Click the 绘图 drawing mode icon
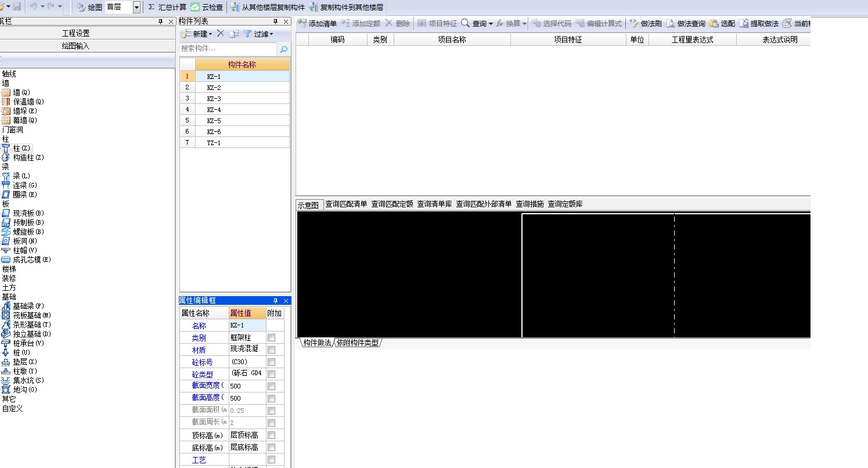868x468 pixels. point(81,7)
